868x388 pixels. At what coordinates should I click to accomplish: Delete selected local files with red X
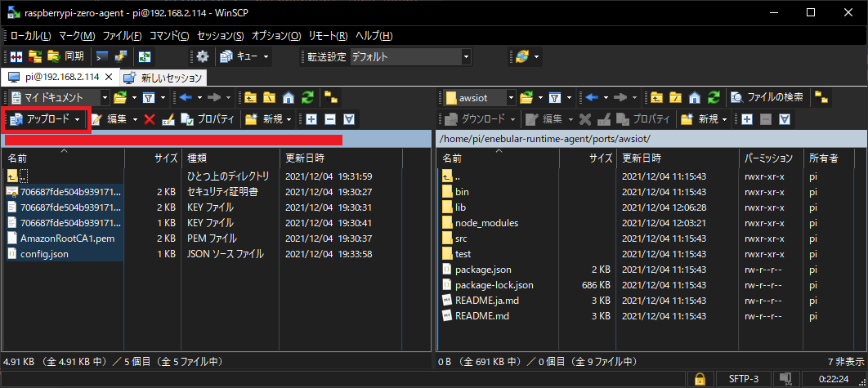click(150, 119)
